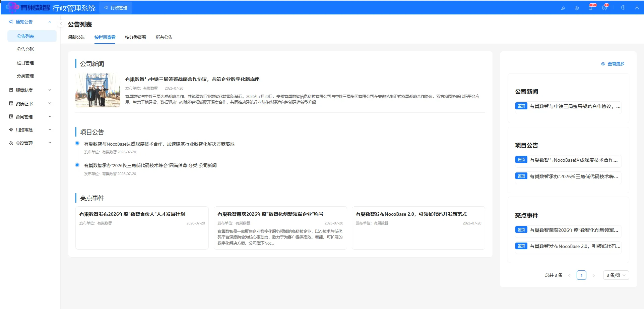644x309 pixels.
Task: Open the tasks checkmark icon with 7 badge
Action: point(604,8)
